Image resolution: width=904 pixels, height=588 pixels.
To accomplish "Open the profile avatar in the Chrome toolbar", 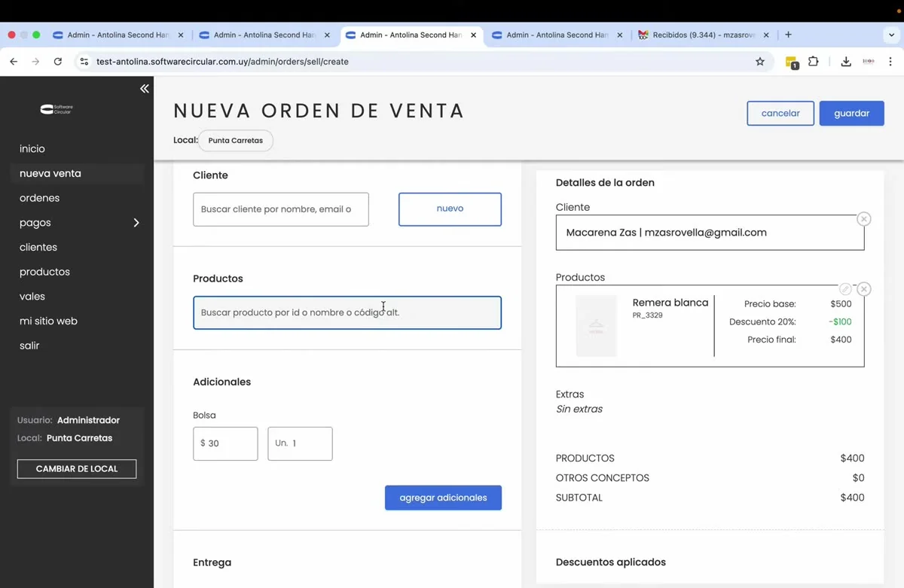I will [x=869, y=62].
